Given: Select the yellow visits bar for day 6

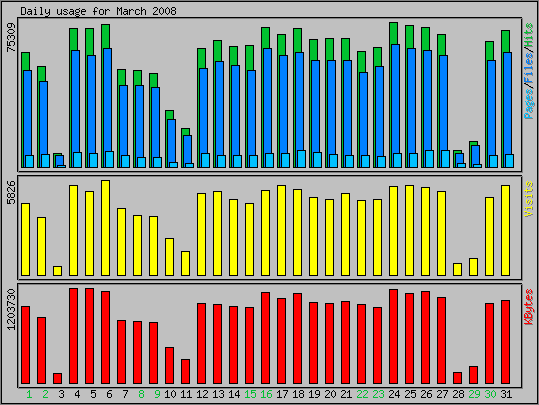Looking at the screenshot, I should point(106,228).
